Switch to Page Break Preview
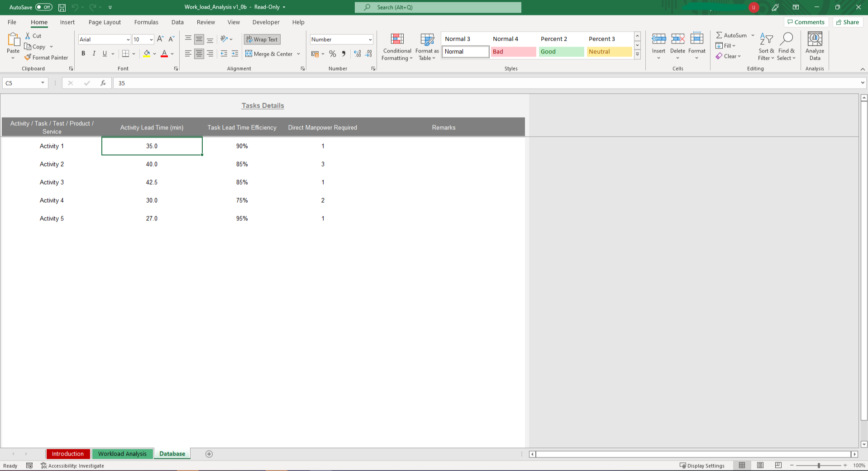 pyautogui.click(x=778, y=466)
